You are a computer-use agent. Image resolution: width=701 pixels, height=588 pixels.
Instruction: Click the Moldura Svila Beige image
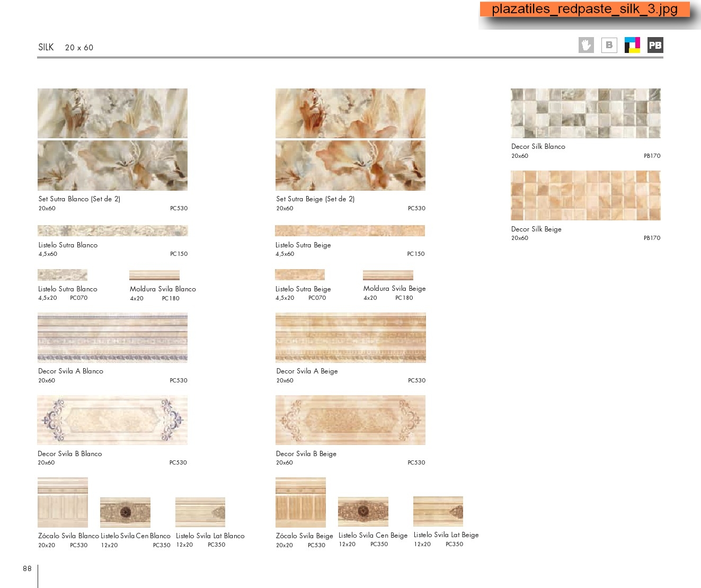(x=388, y=275)
